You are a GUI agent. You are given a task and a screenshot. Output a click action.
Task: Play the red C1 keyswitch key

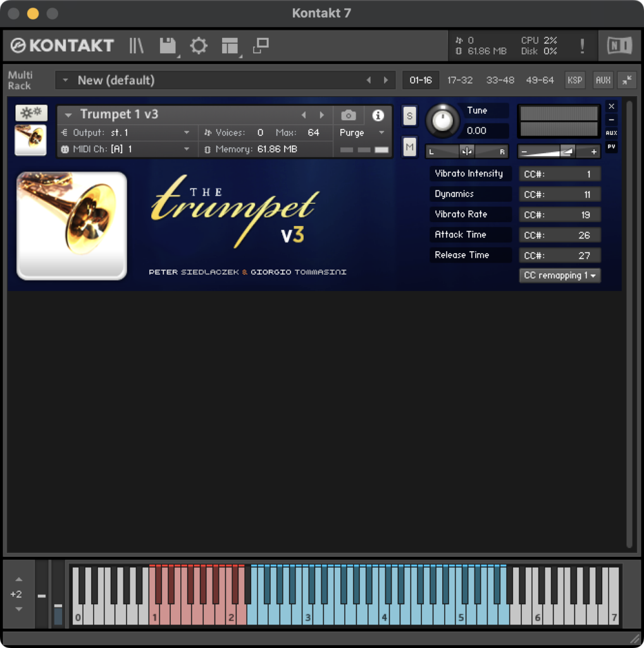coord(154,616)
